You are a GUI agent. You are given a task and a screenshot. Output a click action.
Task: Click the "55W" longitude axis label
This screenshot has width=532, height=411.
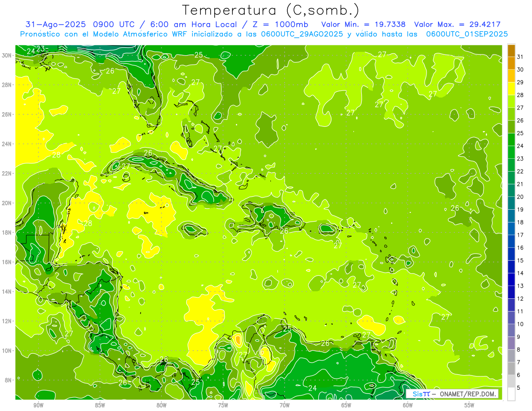[469, 405]
